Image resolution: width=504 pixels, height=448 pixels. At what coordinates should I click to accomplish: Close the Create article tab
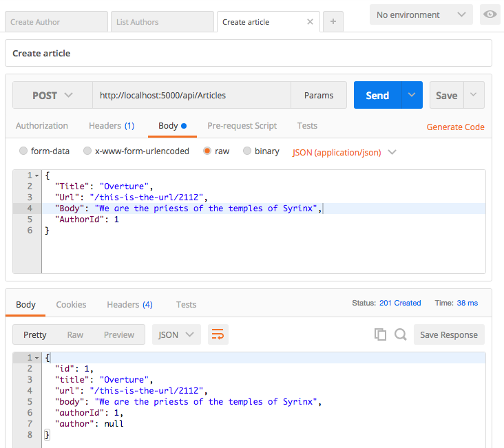pyautogui.click(x=310, y=21)
